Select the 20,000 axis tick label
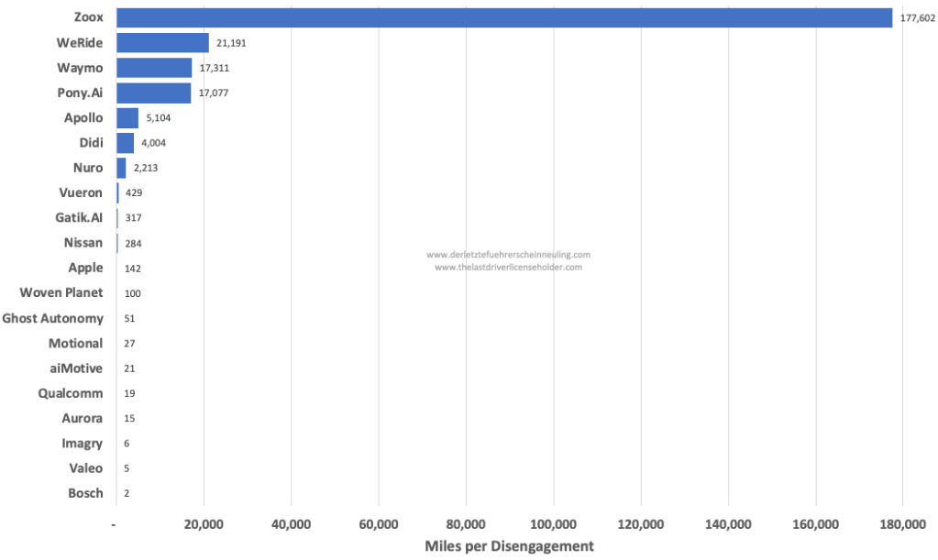938x560 pixels. [x=204, y=524]
